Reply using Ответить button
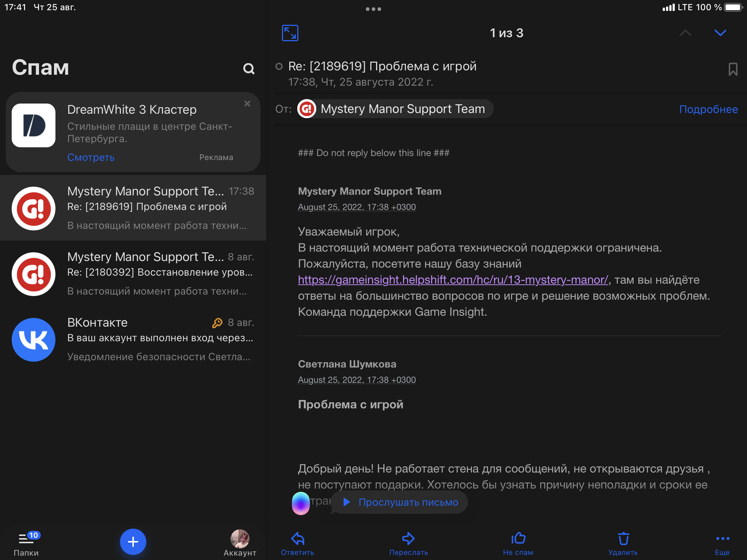747x560 pixels. click(x=298, y=544)
